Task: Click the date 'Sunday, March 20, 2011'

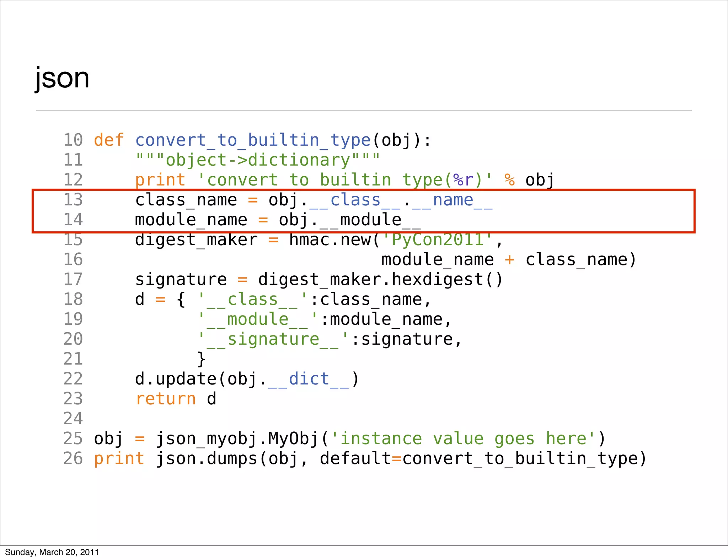Action: pos(52,552)
